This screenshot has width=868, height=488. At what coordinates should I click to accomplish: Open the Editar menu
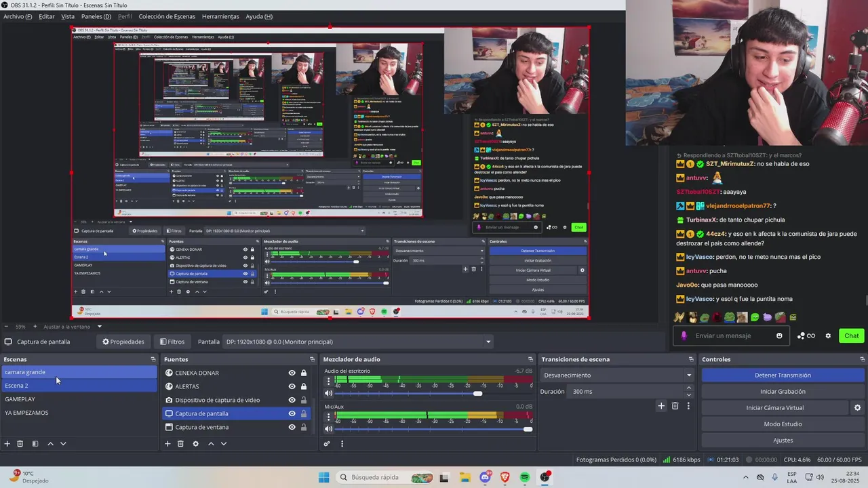[47, 16]
